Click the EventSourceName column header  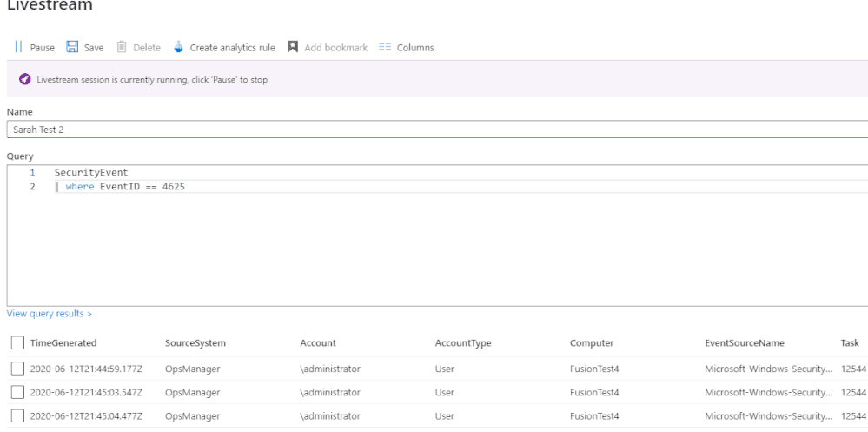[x=745, y=343]
